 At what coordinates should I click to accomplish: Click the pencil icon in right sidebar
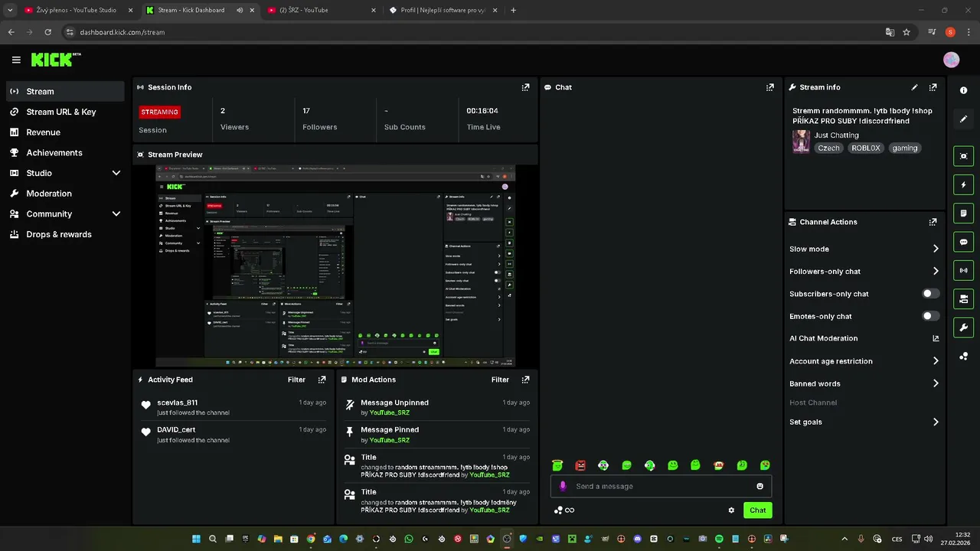click(x=963, y=119)
